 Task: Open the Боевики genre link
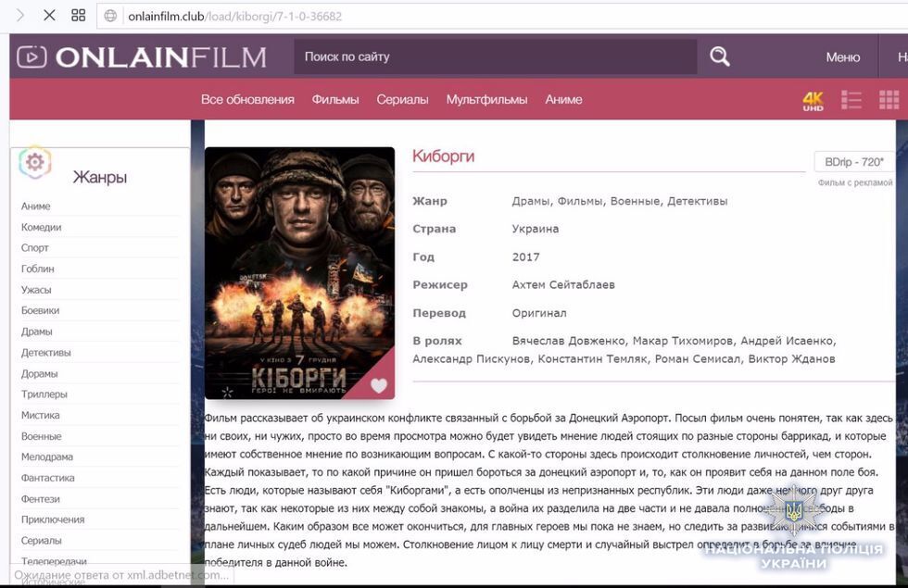pyautogui.click(x=41, y=310)
